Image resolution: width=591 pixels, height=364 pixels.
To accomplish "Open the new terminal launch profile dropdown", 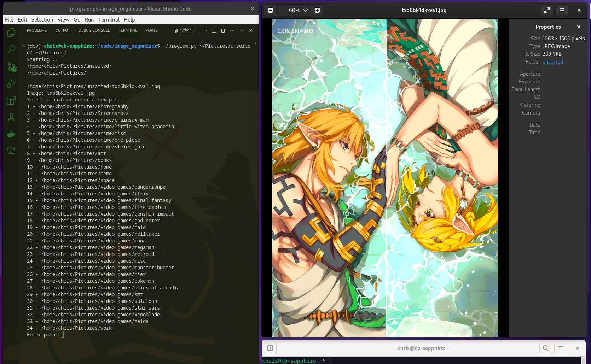I will [206, 30].
